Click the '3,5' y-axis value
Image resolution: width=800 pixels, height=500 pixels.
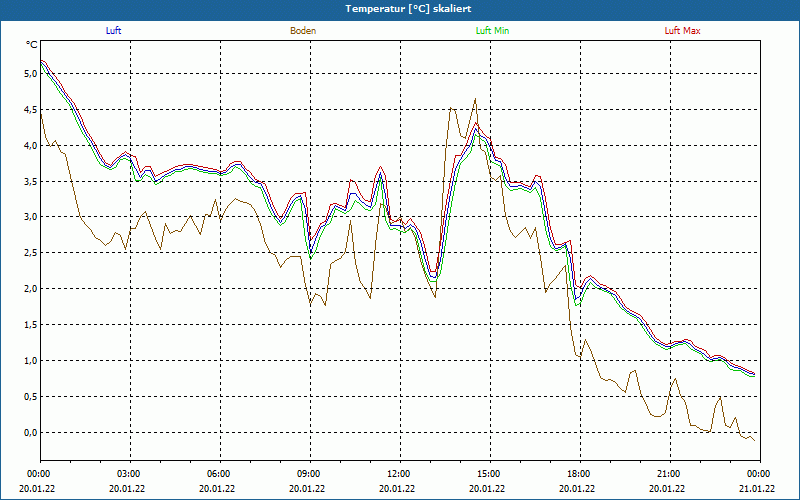coord(31,181)
